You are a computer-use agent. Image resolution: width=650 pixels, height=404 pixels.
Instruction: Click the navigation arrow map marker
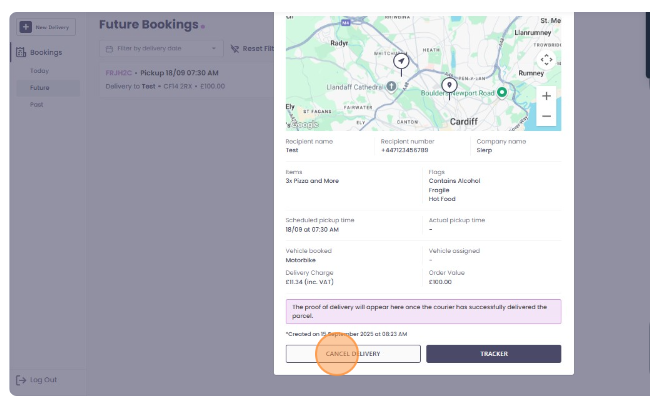(x=401, y=61)
